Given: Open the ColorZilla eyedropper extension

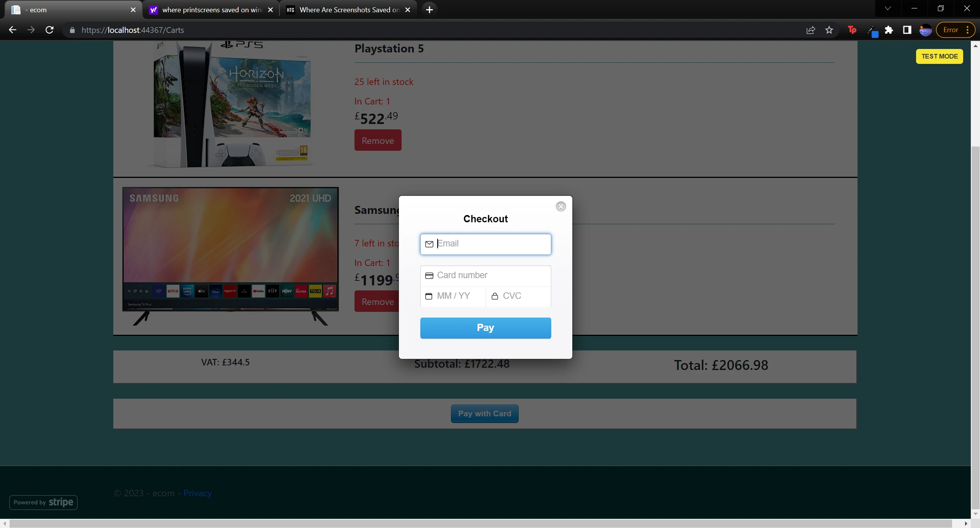Looking at the screenshot, I should pos(872,30).
